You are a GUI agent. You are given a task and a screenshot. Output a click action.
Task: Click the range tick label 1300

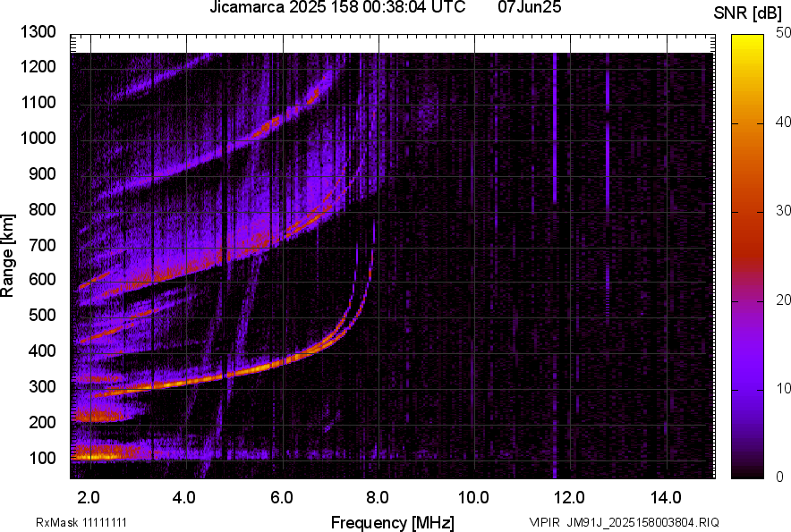38,32
